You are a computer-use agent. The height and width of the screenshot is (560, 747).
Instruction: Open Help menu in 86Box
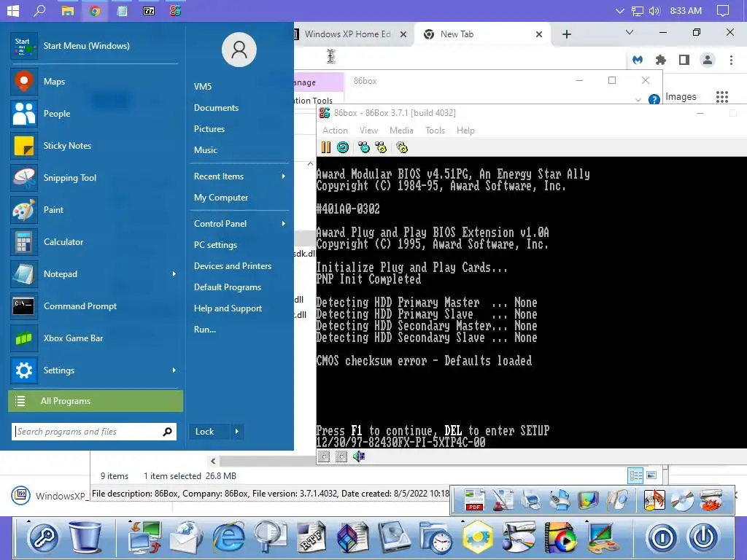pos(465,131)
